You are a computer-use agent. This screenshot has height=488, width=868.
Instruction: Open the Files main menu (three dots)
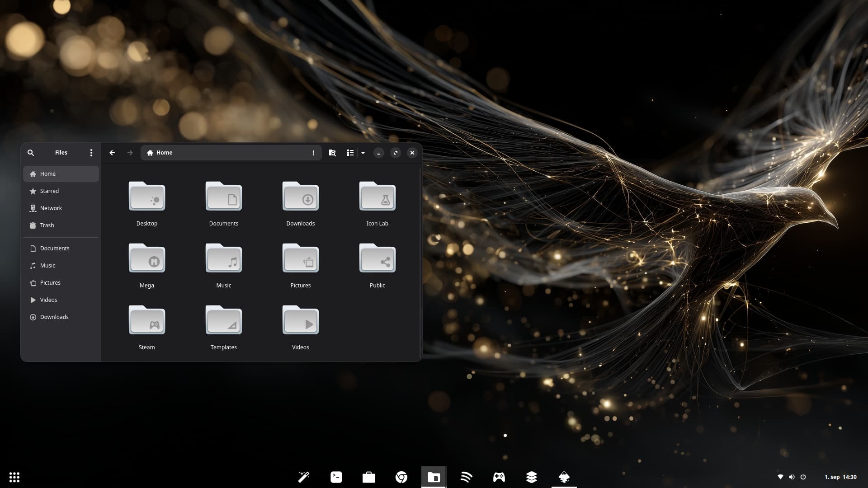point(91,153)
